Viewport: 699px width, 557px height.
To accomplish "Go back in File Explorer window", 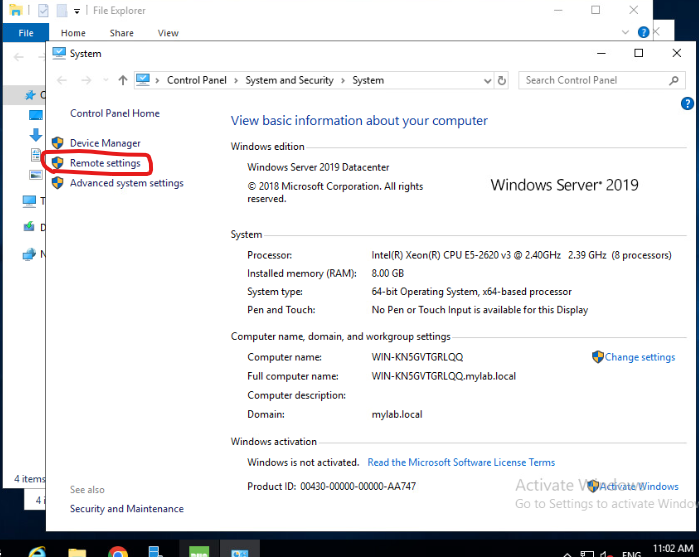I will click(19, 57).
